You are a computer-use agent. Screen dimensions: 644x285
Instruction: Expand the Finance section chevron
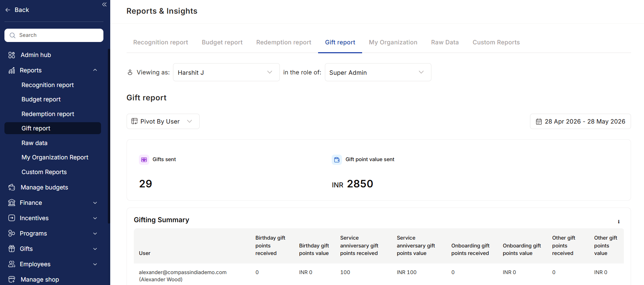click(95, 203)
